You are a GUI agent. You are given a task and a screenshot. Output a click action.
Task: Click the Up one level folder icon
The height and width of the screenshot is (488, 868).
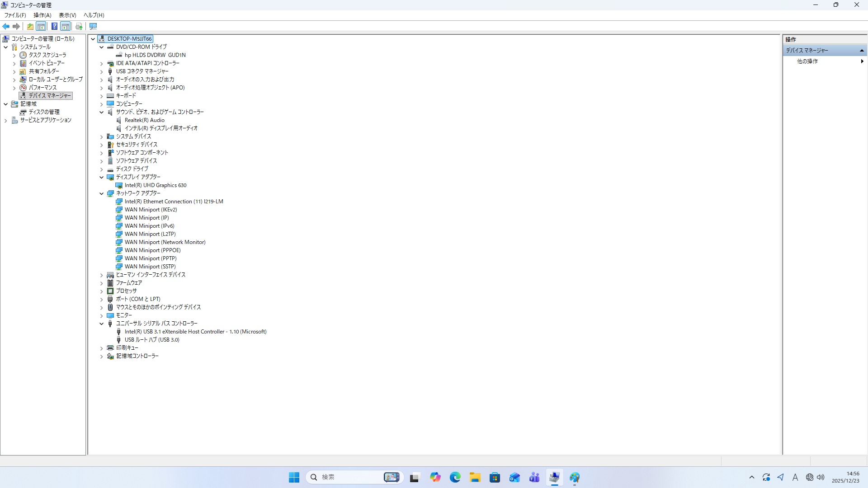click(x=30, y=27)
